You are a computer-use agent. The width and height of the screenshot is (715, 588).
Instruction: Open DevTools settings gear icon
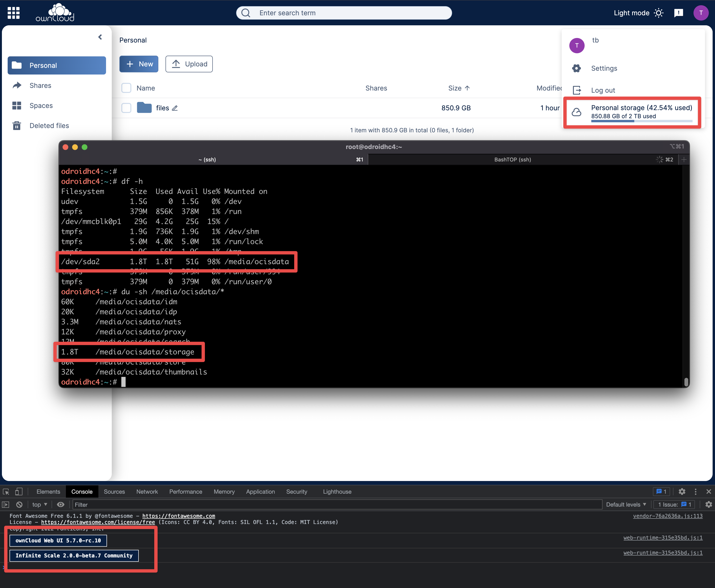pyautogui.click(x=682, y=492)
